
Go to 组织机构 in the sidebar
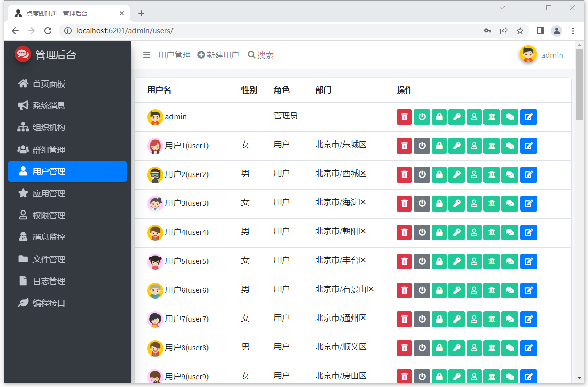point(67,127)
